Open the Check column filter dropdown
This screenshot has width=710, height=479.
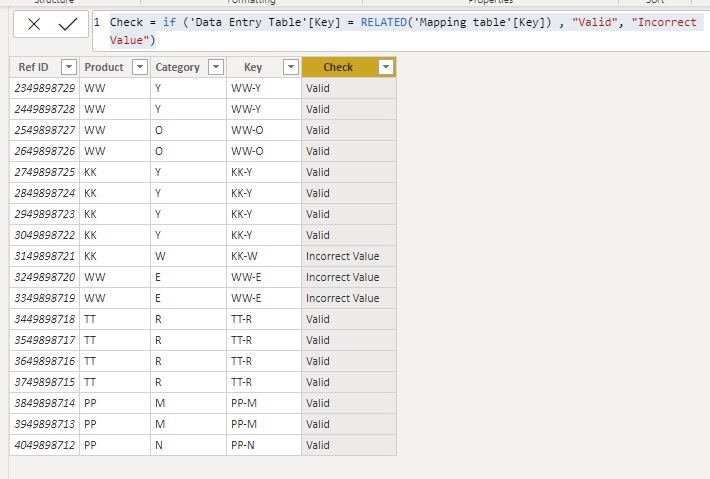pos(386,67)
